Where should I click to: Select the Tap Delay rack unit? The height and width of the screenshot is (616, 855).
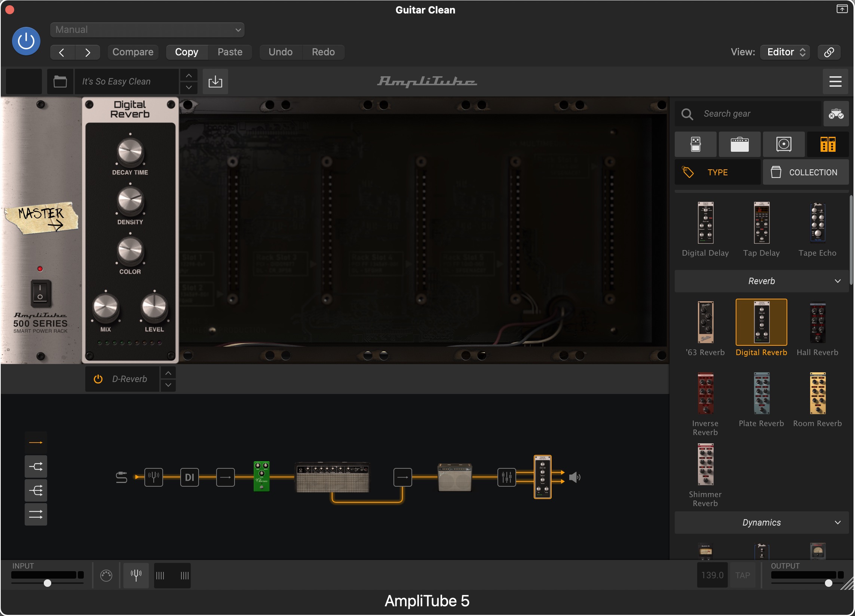(761, 230)
